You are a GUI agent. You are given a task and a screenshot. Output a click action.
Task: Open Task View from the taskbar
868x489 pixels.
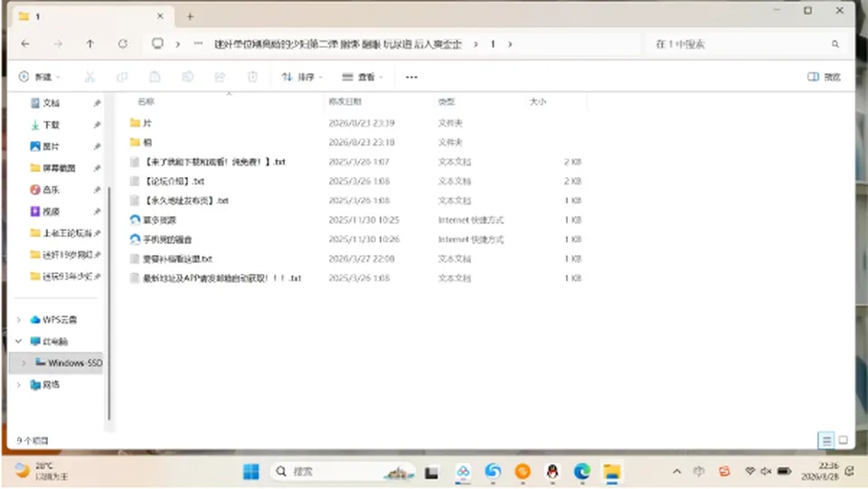click(432, 473)
